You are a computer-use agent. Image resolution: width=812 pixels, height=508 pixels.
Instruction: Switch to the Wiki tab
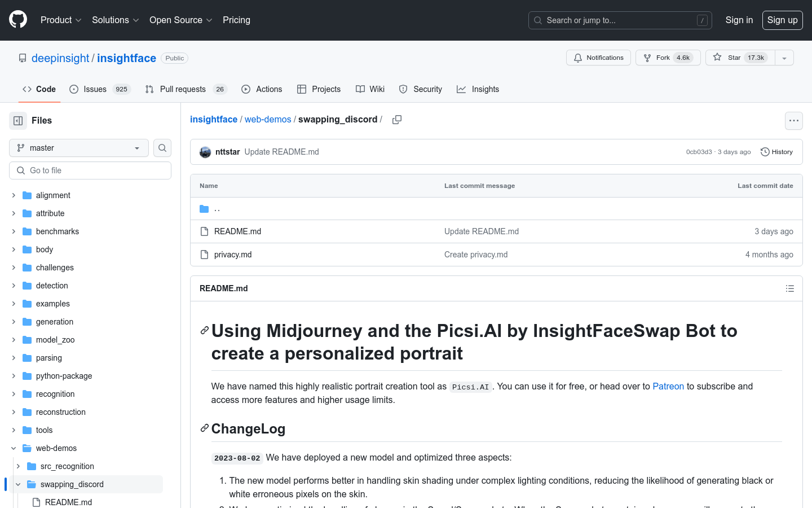pyautogui.click(x=370, y=89)
